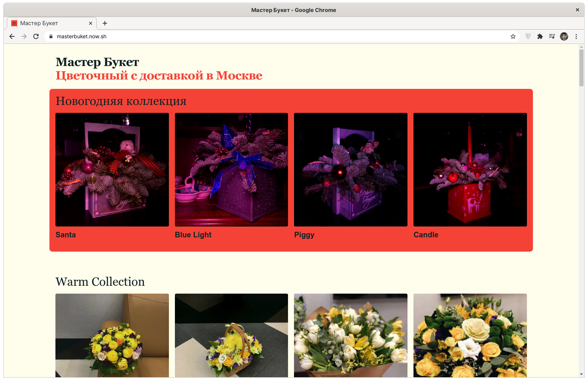This screenshot has height=381, width=588.
Task: Go back to the previous page
Action: 12,36
